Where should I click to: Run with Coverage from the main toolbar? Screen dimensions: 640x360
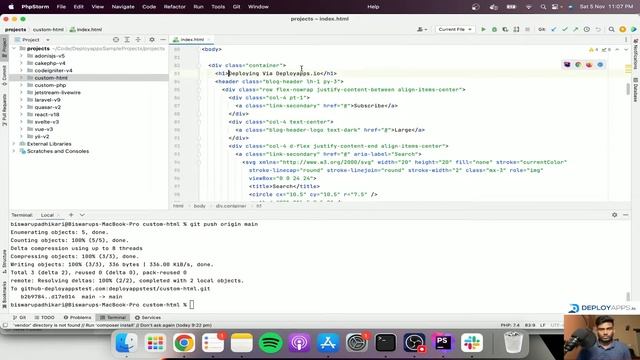click(505, 29)
